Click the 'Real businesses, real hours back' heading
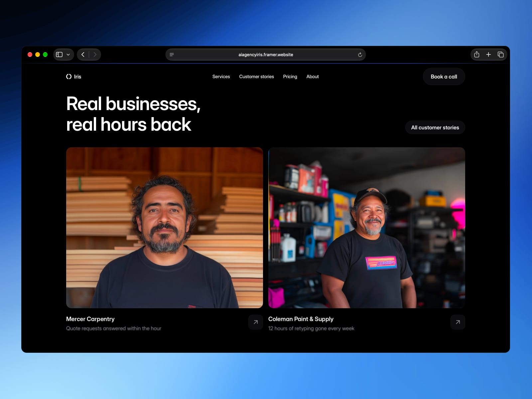Viewport: 532px width, 399px height. (133, 114)
